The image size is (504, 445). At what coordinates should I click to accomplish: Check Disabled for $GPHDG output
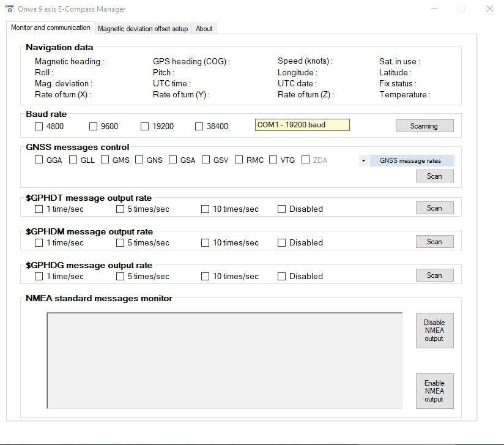click(281, 277)
